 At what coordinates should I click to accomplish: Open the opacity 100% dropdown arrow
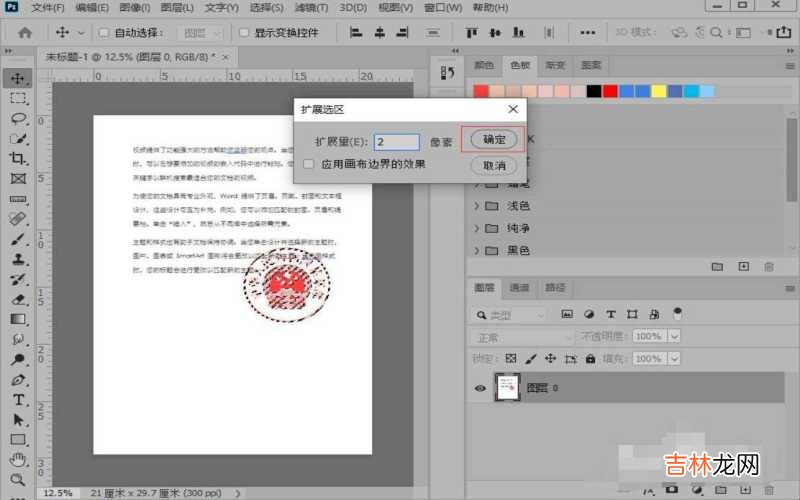pos(674,336)
